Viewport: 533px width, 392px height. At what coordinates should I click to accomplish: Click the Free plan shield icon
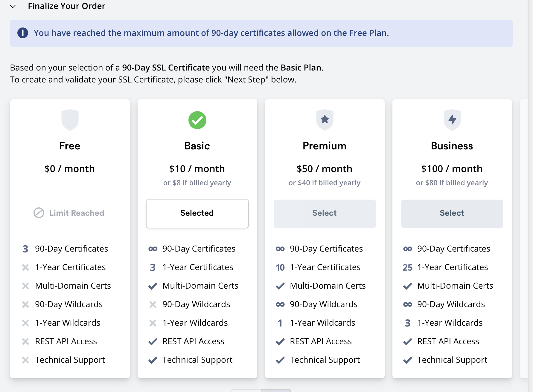70,120
